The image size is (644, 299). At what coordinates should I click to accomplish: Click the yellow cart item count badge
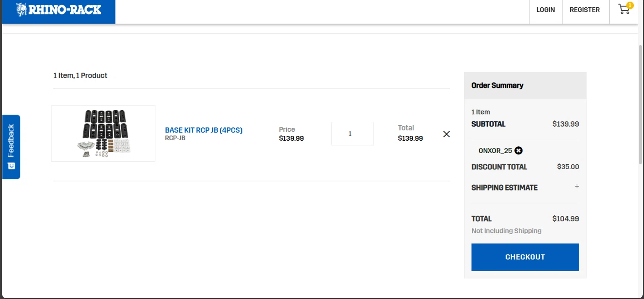[x=630, y=6]
